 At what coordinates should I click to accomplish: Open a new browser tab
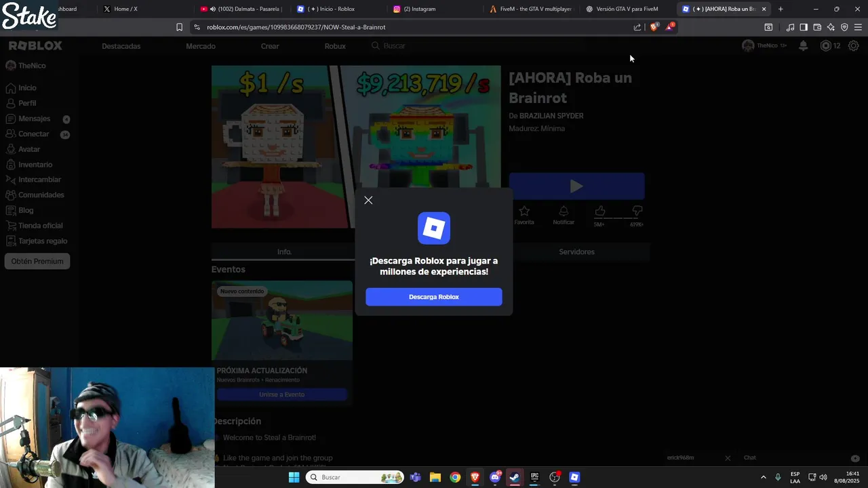pyautogui.click(x=781, y=9)
